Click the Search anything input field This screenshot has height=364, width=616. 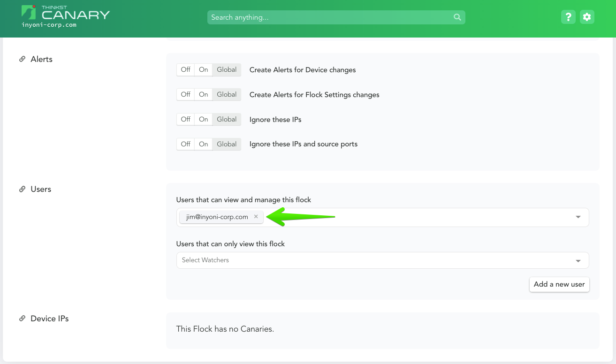(x=328, y=17)
